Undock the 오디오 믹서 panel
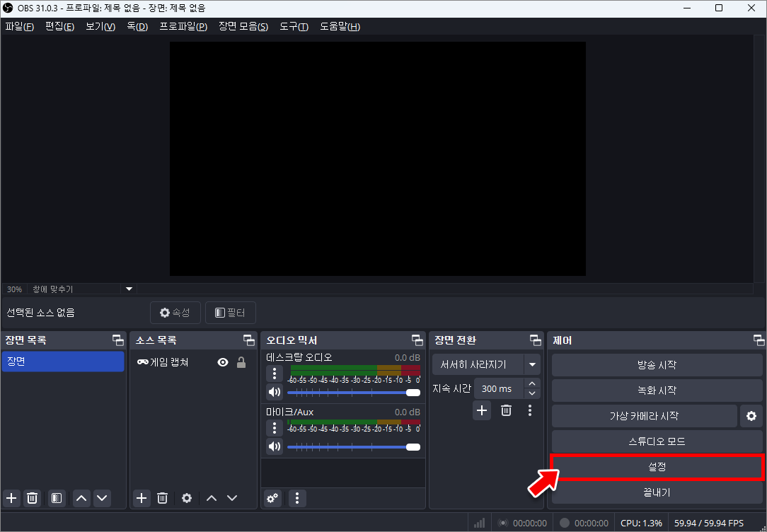The width and height of the screenshot is (767, 532). tap(417, 340)
